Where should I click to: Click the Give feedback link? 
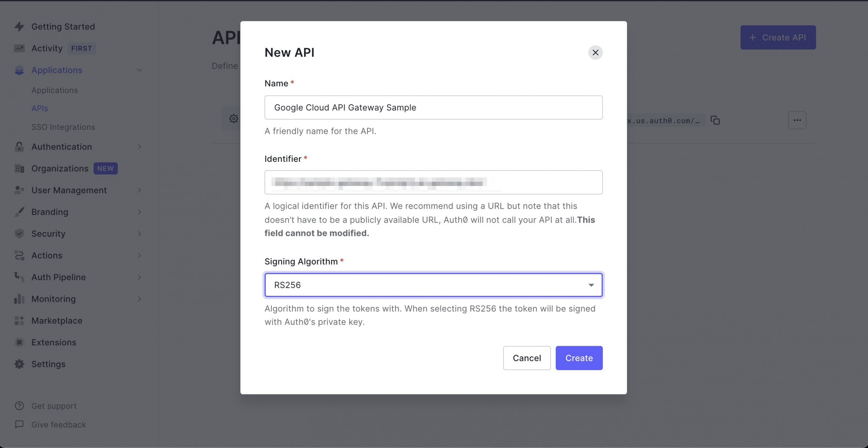[x=58, y=424]
